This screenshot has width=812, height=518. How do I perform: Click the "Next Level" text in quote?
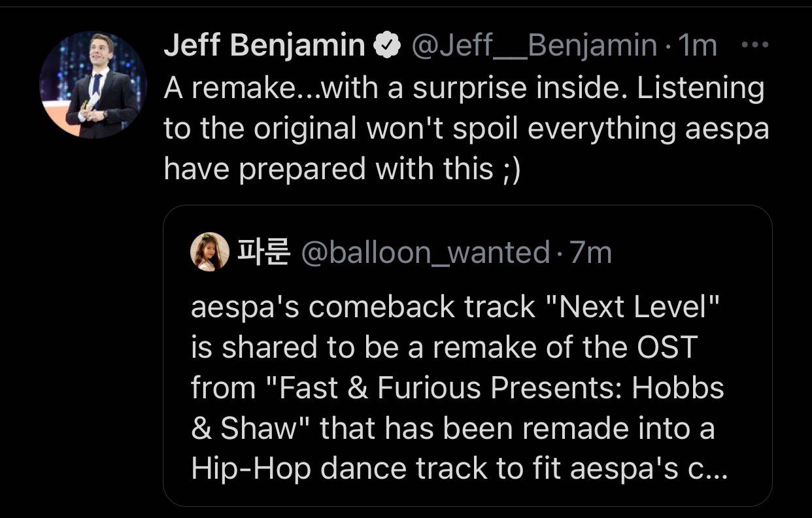632,307
